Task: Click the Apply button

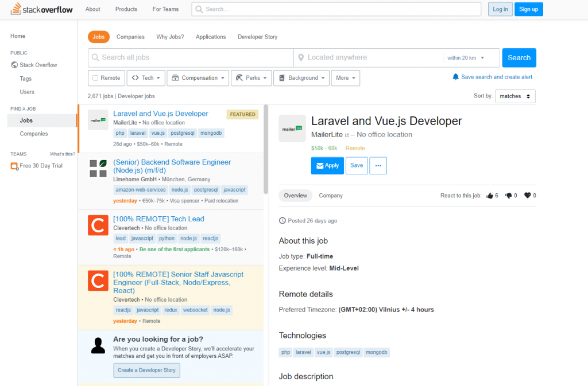Action: (x=327, y=165)
